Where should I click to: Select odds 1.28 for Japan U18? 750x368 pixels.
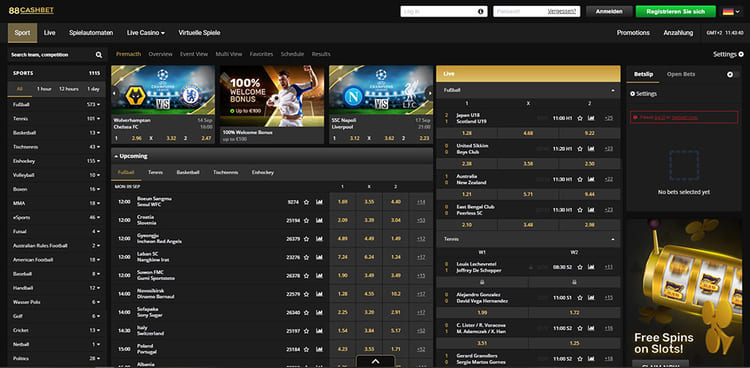coord(467,133)
